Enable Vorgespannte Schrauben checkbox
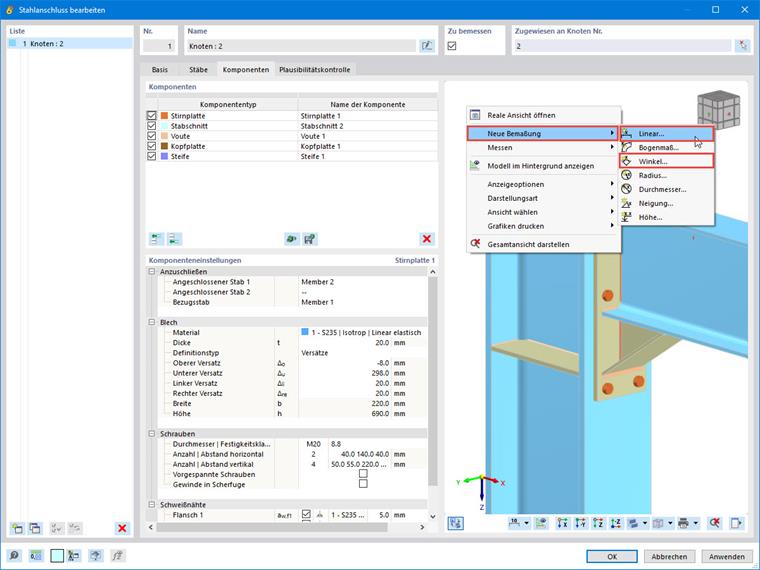The height and width of the screenshot is (570, 760). click(x=363, y=474)
